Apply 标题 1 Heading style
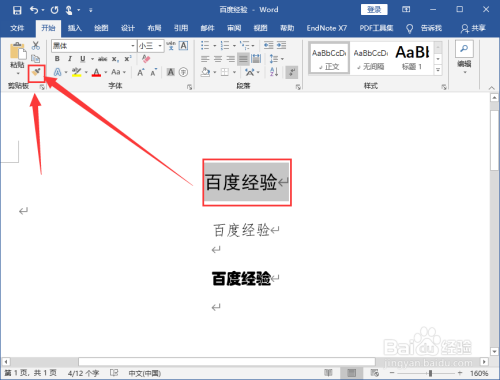This screenshot has height=380, width=500. [x=412, y=57]
